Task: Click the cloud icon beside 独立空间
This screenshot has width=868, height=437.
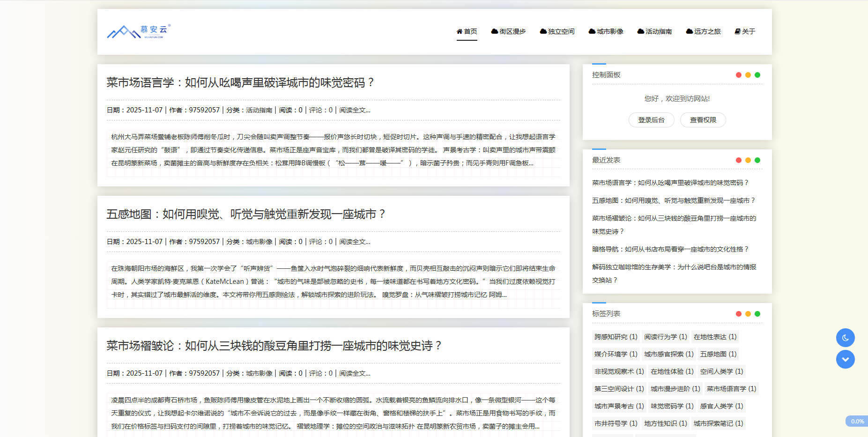Action: pyautogui.click(x=543, y=31)
